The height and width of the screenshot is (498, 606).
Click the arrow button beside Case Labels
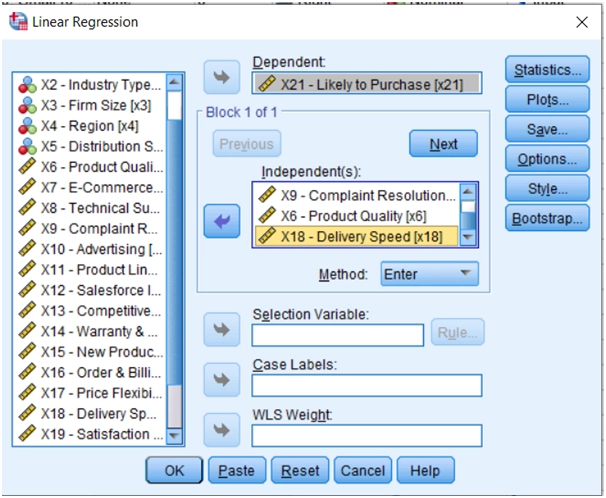click(221, 379)
